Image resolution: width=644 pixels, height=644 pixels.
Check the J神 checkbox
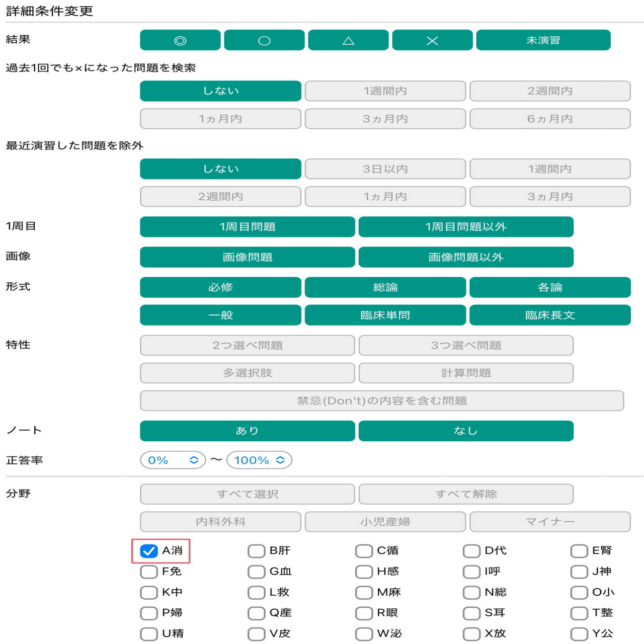(x=579, y=572)
